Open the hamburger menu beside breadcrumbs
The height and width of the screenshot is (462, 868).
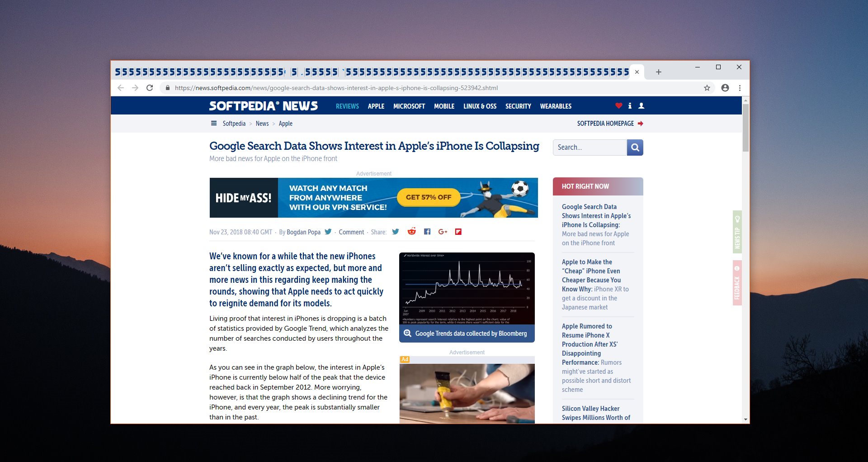click(x=214, y=123)
